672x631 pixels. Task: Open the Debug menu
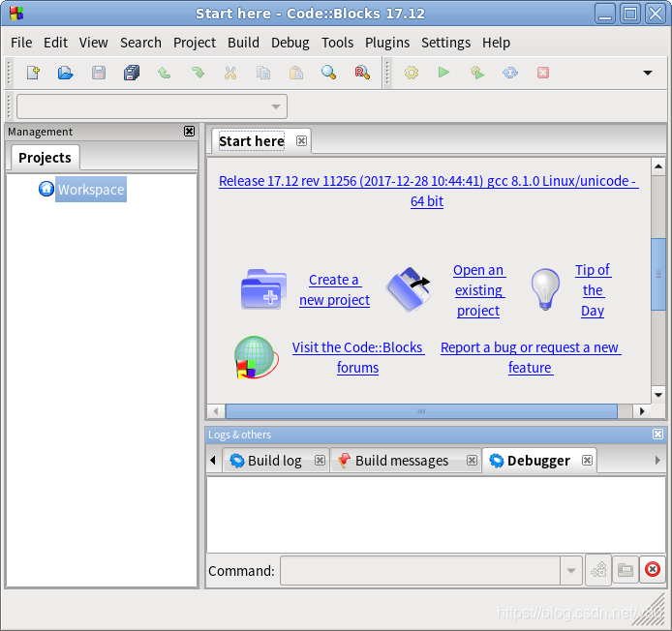point(290,43)
